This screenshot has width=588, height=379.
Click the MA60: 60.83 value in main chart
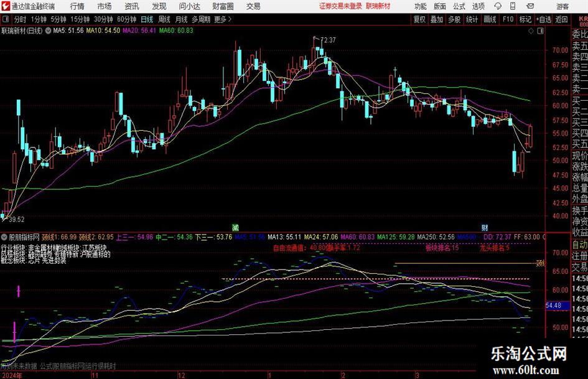(176, 30)
